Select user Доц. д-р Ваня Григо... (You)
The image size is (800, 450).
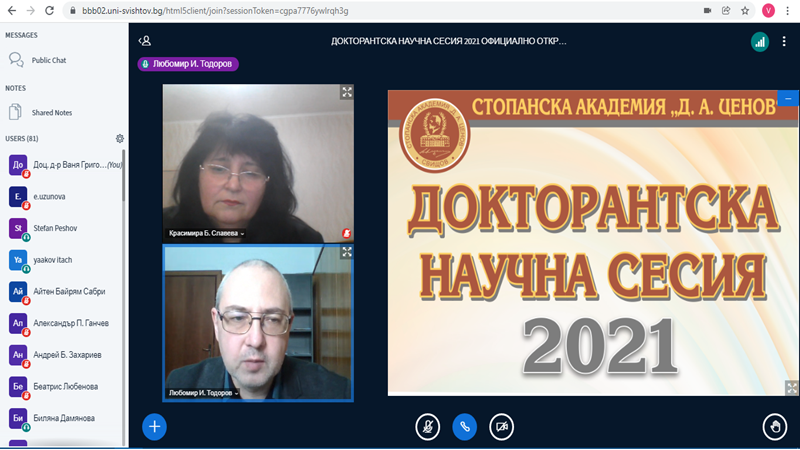click(x=64, y=165)
